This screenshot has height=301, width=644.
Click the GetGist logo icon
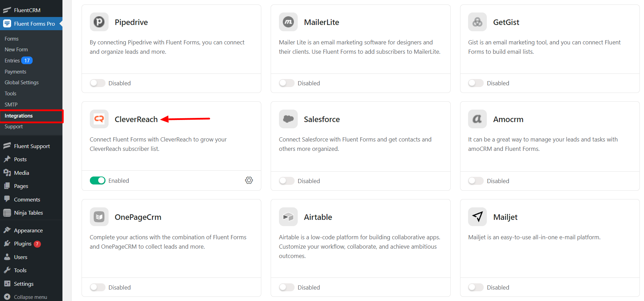pyautogui.click(x=477, y=22)
